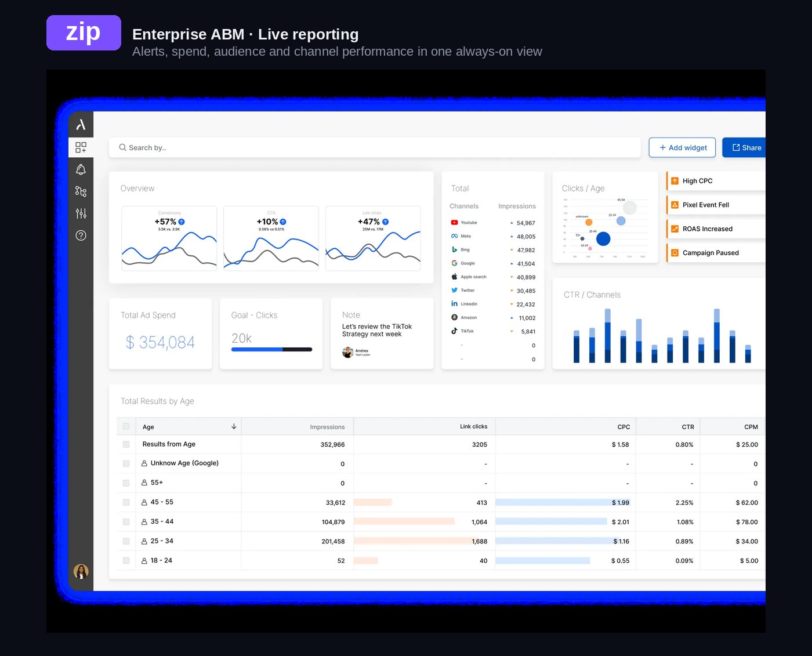
Task: Click the High CPC alert icon
Action: coord(675,181)
